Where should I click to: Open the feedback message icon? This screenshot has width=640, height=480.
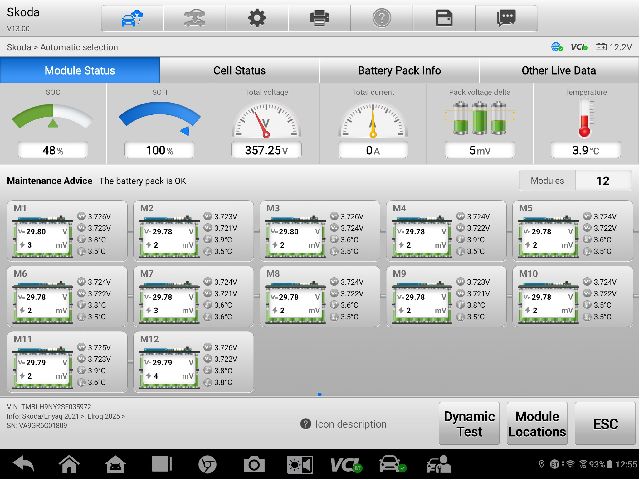[x=507, y=18]
